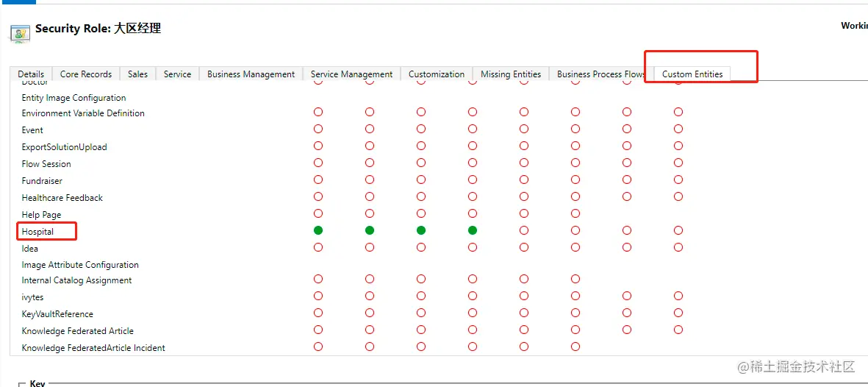Open the Details tab
The width and height of the screenshot is (868, 387).
(x=31, y=74)
